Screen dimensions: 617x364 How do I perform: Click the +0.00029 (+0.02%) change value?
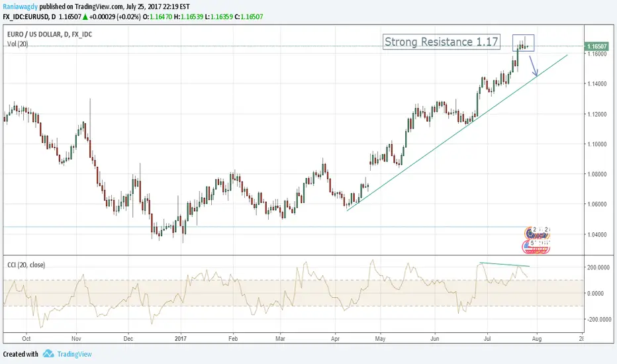point(115,17)
